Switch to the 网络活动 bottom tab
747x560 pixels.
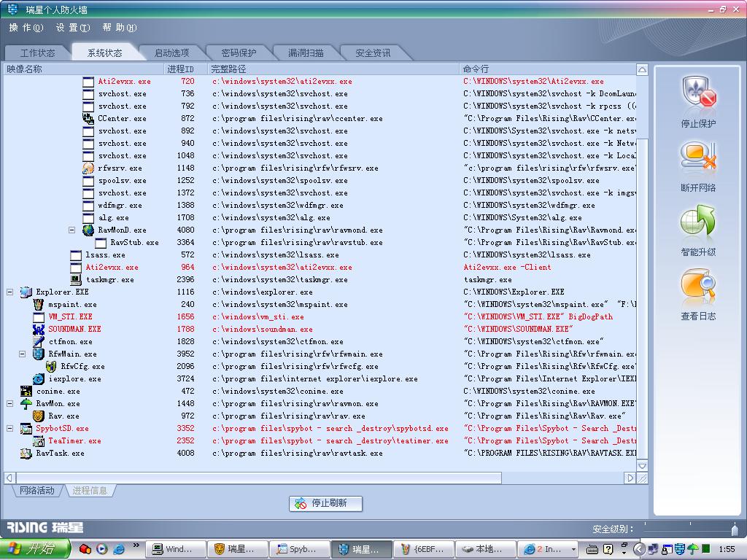coord(37,491)
